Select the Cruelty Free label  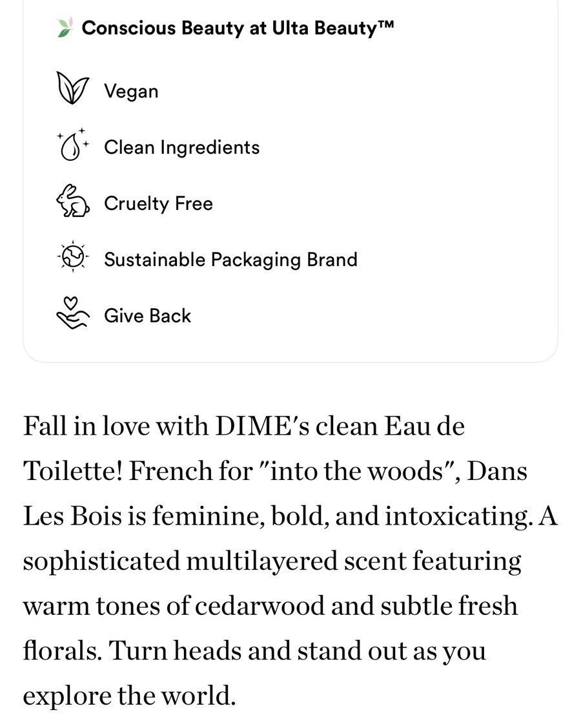(x=158, y=203)
